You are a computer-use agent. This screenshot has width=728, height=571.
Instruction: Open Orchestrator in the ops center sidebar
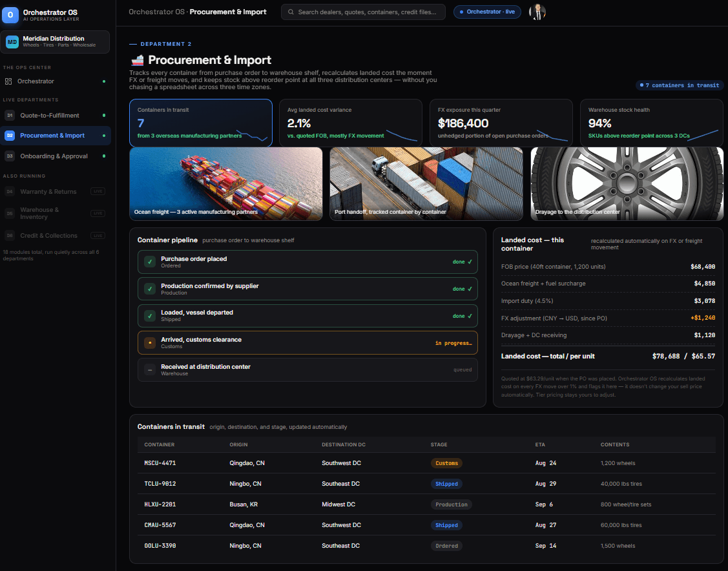point(56,81)
